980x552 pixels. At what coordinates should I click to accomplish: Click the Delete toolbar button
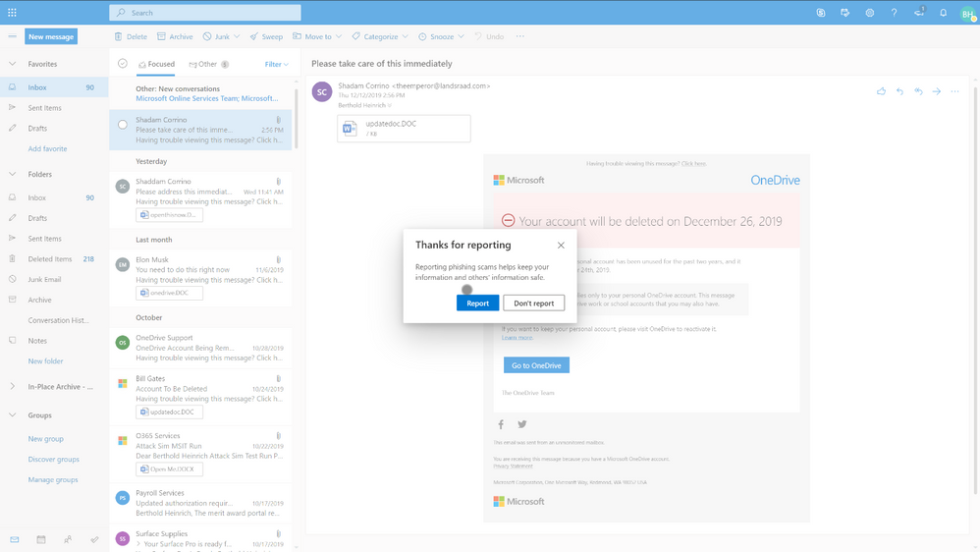pyautogui.click(x=132, y=36)
